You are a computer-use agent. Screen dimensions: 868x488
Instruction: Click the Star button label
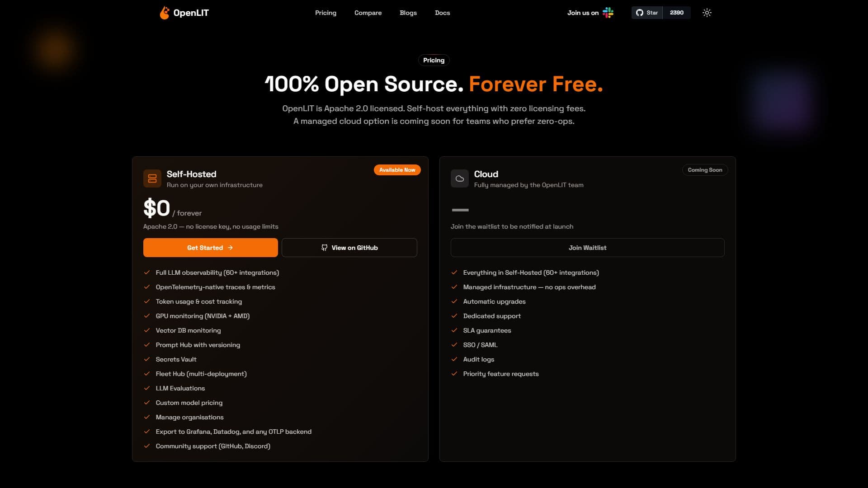click(652, 13)
